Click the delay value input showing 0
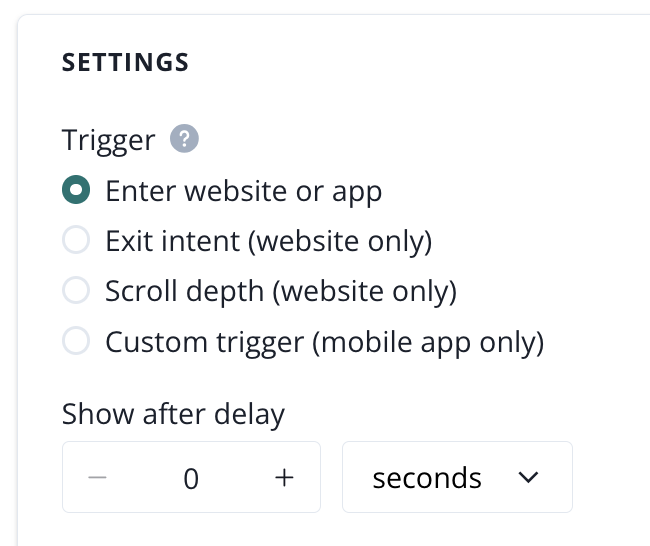650x546 pixels. [x=191, y=479]
